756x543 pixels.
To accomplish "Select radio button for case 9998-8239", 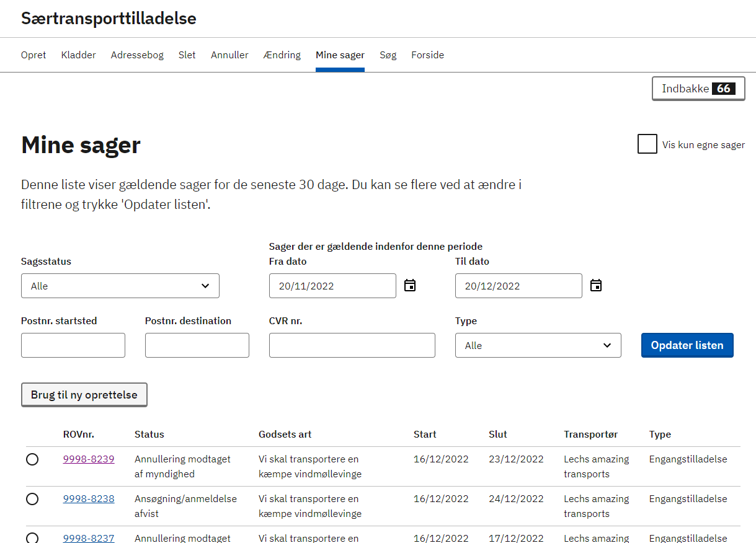I will pos(32,459).
